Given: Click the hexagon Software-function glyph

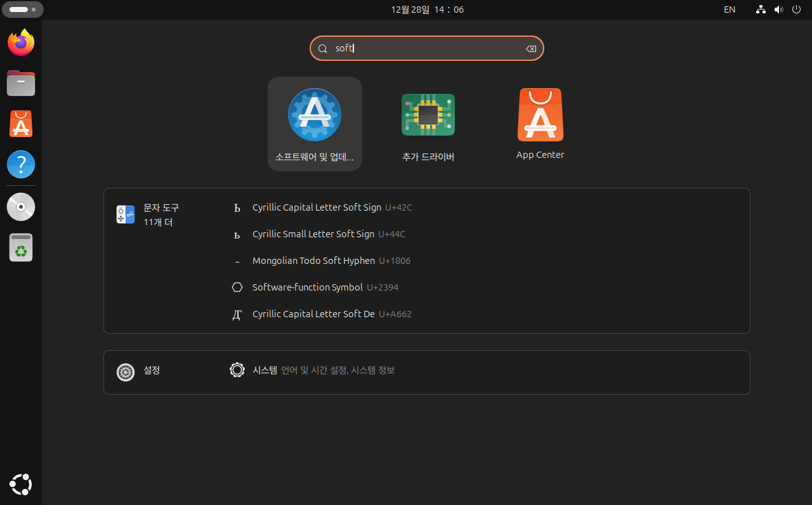Looking at the screenshot, I should tap(237, 287).
